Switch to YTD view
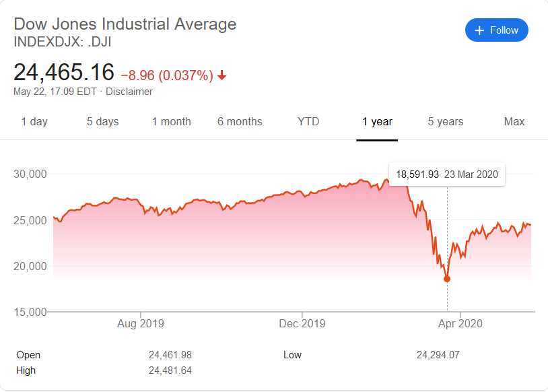Screen dimensions: 548x392 pyautogui.click(x=308, y=122)
